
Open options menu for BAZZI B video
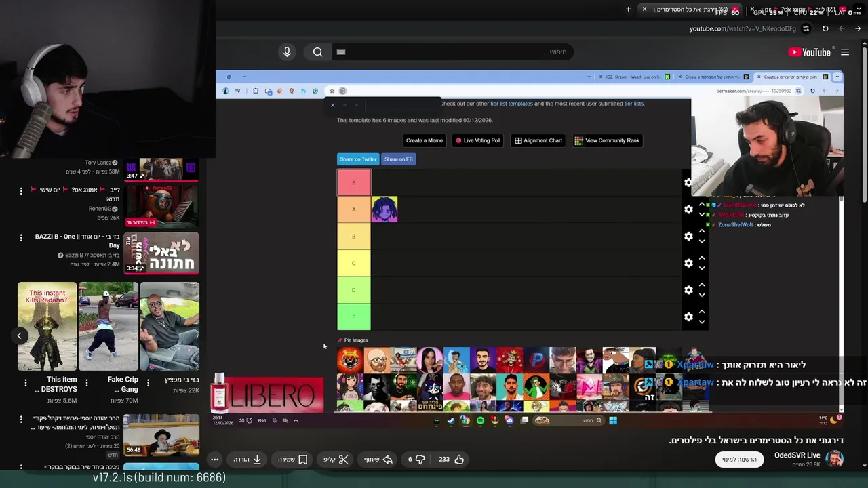[x=21, y=239]
